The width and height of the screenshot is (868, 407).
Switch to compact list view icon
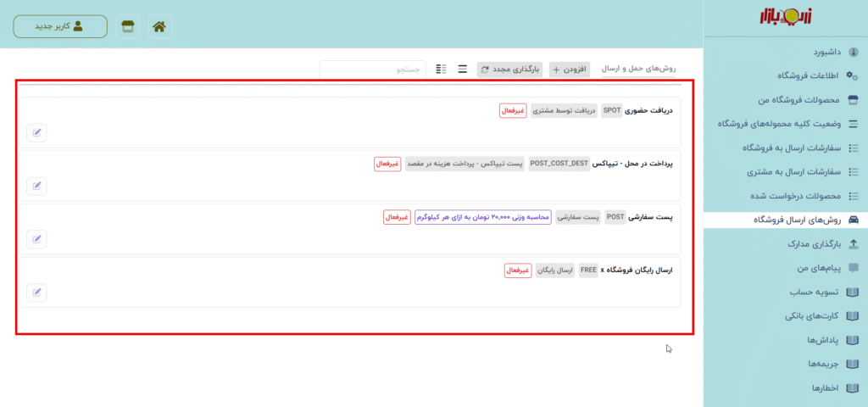tap(463, 69)
